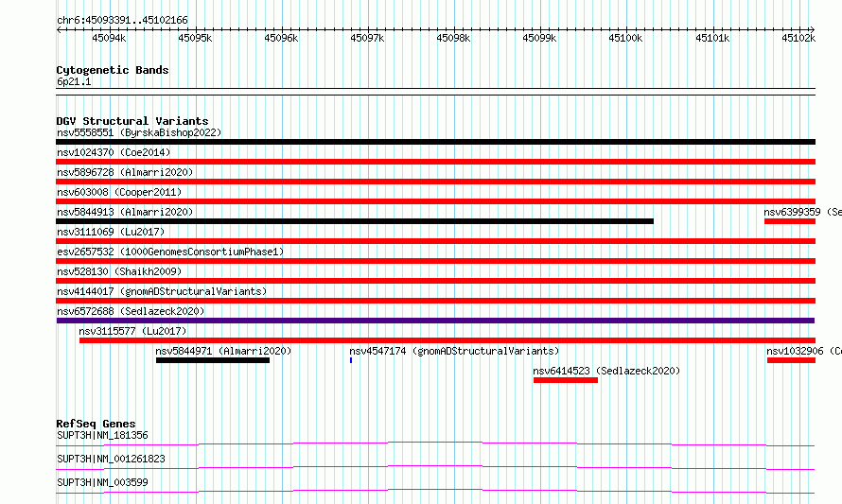This screenshot has height=504, width=842.
Task: Select the nsv603008 (Cooper2011) label
Action: 119,192
